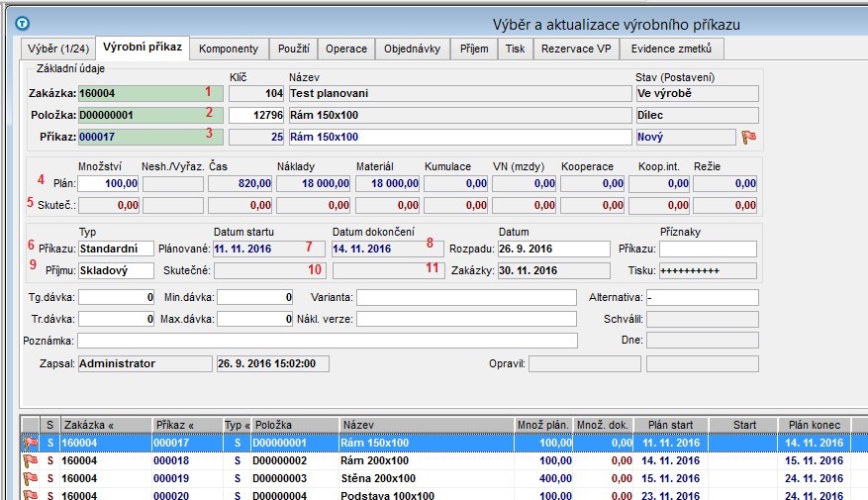Click the 'Plán konec' column header
868x500 pixels.
click(x=814, y=425)
